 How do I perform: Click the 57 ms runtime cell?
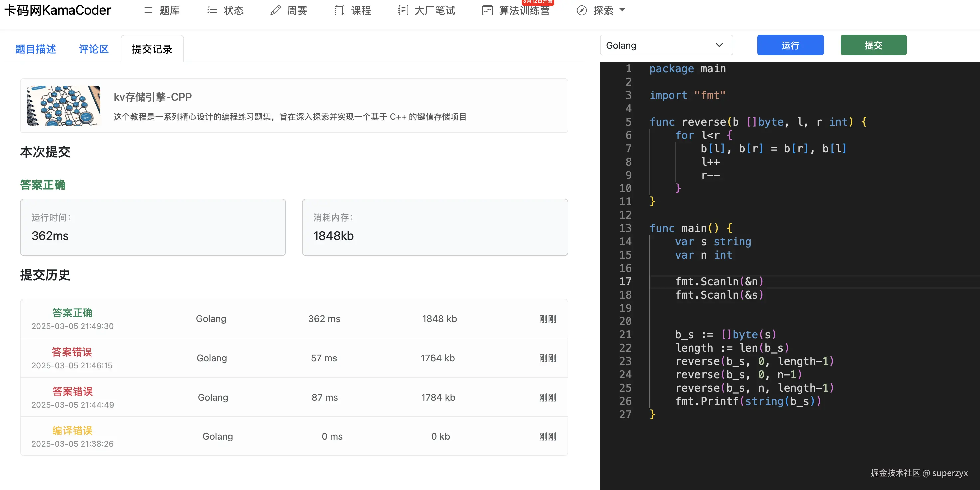click(x=324, y=358)
